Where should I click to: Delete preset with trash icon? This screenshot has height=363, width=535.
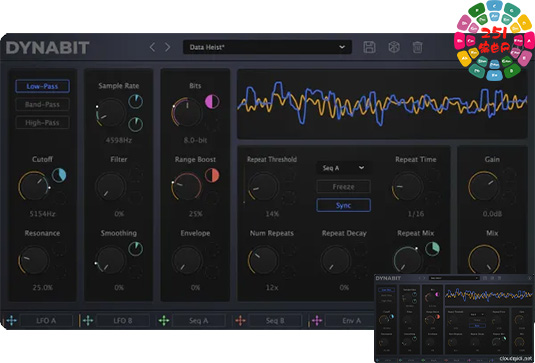pos(417,47)
